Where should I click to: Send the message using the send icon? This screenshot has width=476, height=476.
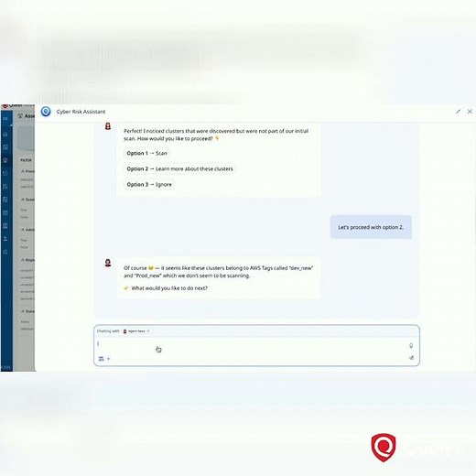(x=411, y=358)
